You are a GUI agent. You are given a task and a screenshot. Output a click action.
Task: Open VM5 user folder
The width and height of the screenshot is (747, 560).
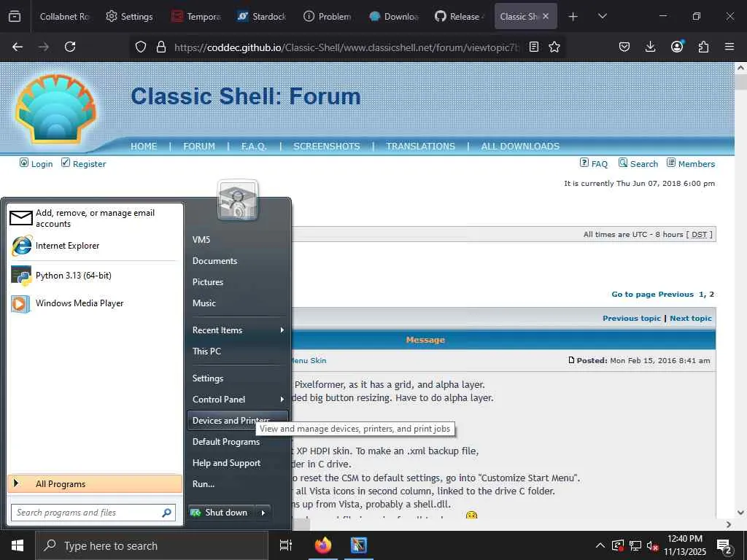238,239
